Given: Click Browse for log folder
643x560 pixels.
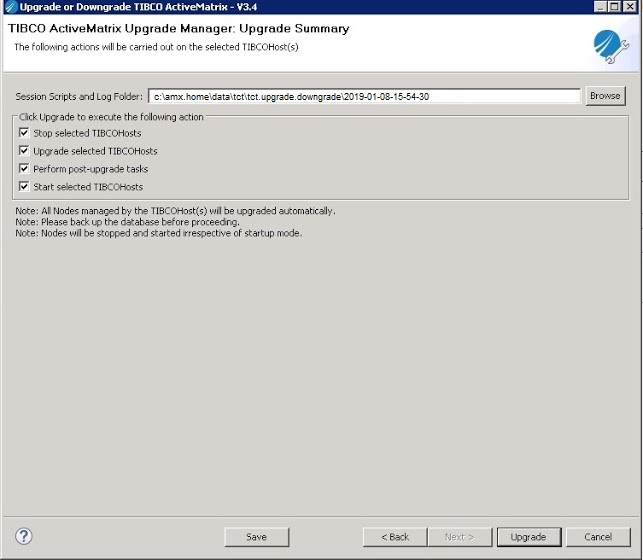Looking at the screenshot, I should (605, 96).
